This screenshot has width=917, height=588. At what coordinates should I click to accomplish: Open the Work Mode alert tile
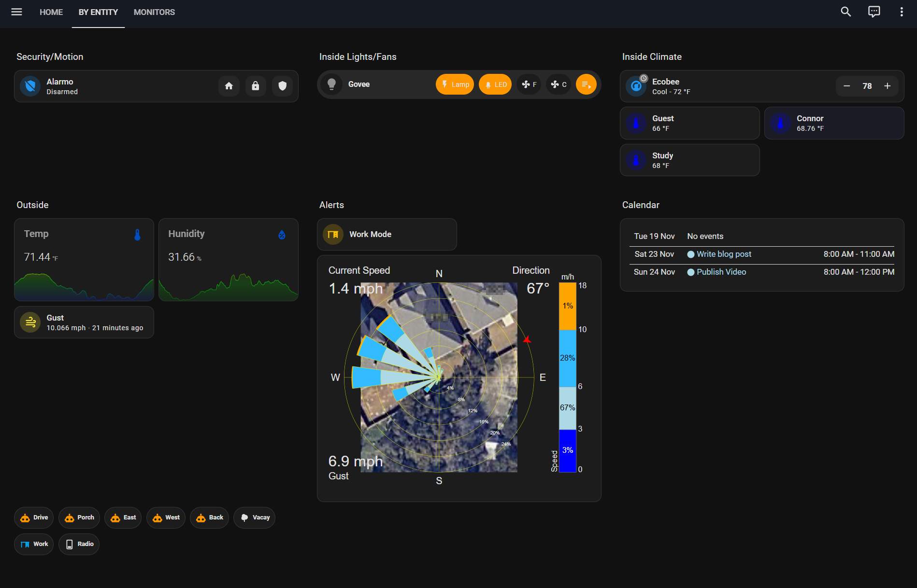click(387, 234)
